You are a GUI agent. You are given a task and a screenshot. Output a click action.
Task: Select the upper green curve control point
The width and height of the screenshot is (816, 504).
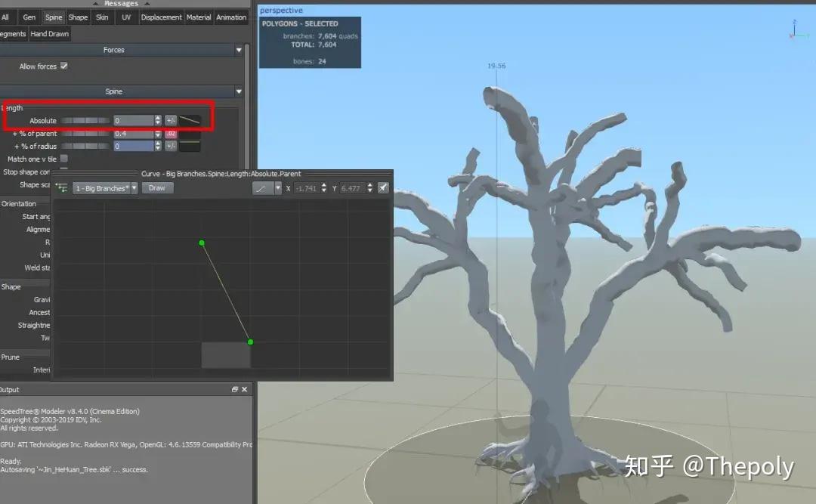click(202, 243)
